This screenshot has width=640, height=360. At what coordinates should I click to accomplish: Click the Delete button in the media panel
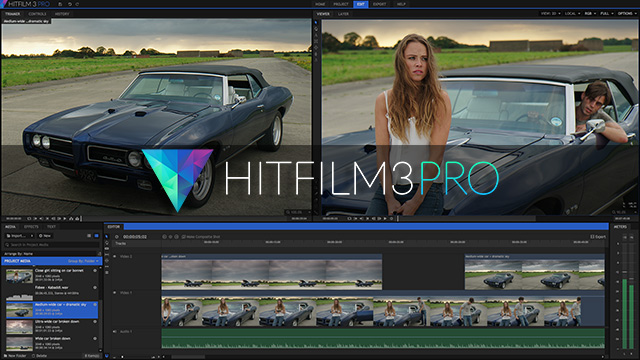39,356
